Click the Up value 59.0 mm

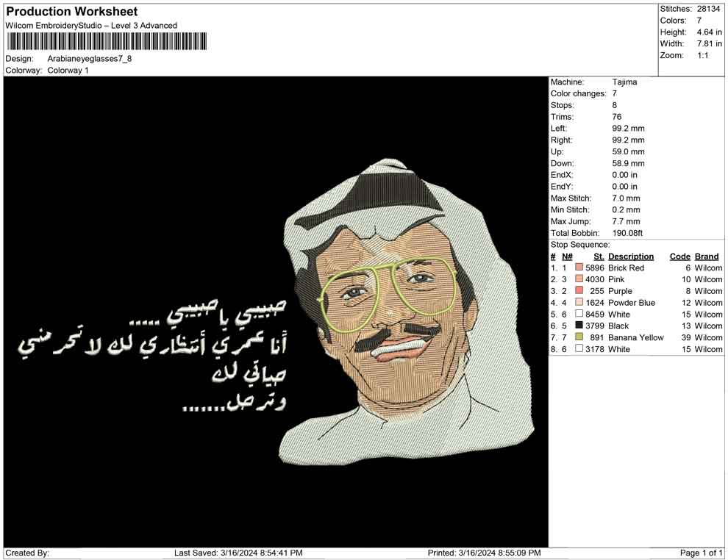point(628,151)
